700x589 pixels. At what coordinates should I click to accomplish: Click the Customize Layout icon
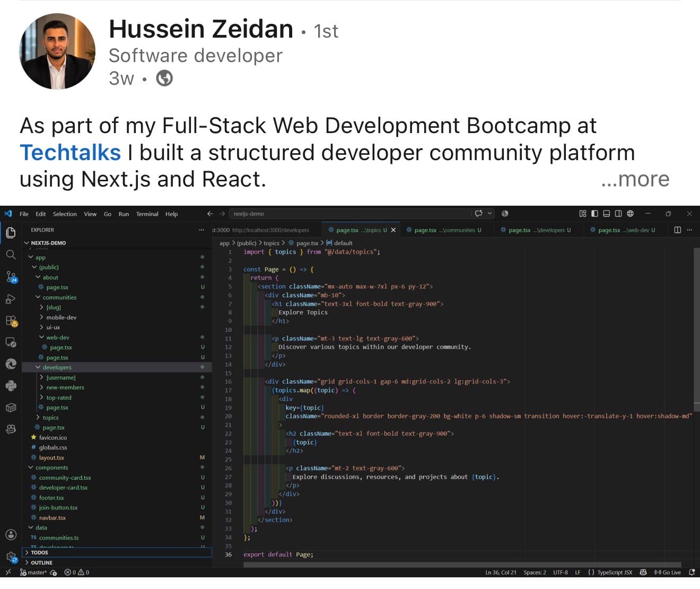[x=582, y=214]
